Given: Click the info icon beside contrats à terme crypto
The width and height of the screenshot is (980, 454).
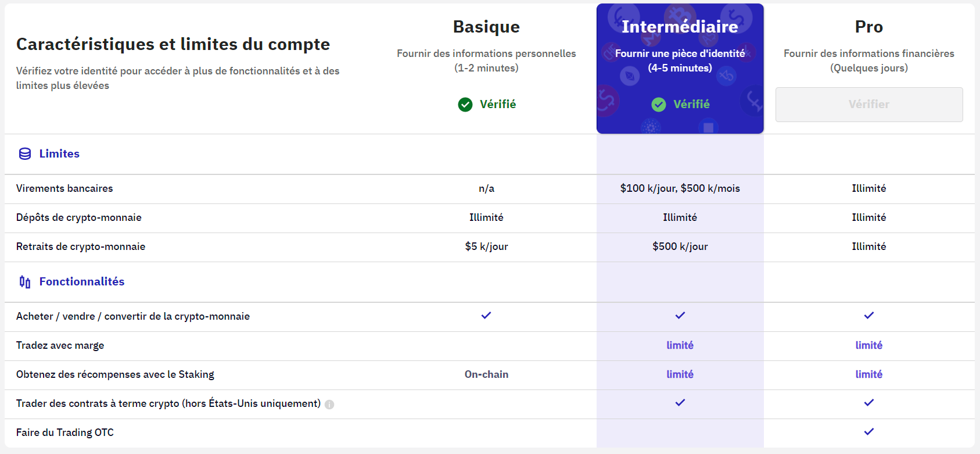Looking at the screenshot, I should pos(329,405).
